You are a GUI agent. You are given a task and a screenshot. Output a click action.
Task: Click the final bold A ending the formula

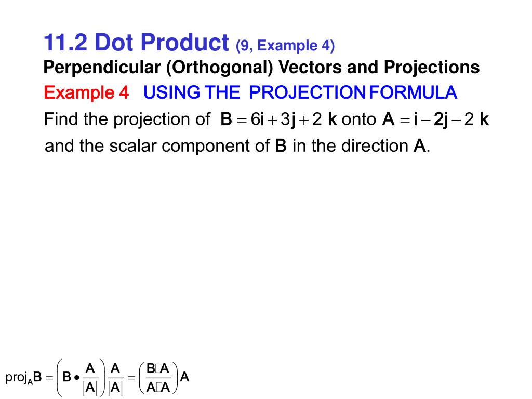tap(184, 377)
